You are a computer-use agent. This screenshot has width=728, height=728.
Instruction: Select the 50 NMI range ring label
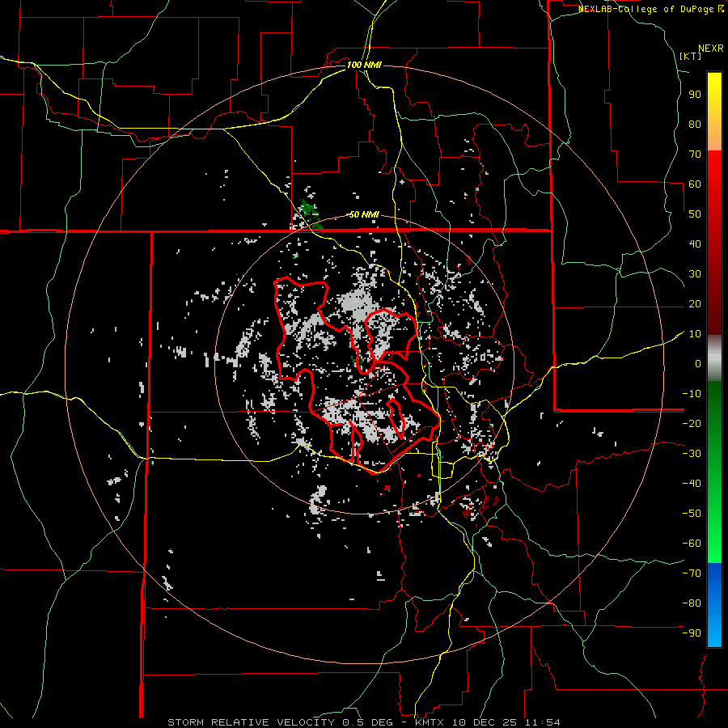tap(364, 214)
